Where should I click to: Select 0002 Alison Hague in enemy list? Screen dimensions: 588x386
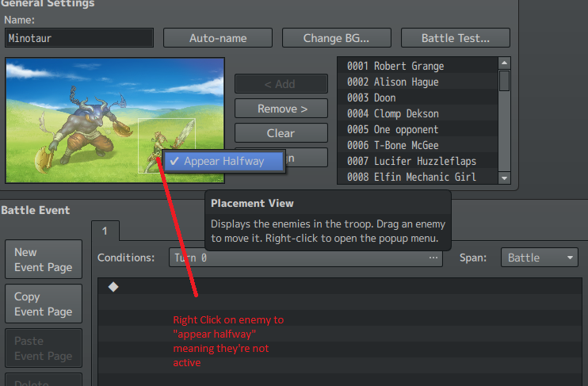[x=418, y=82]
